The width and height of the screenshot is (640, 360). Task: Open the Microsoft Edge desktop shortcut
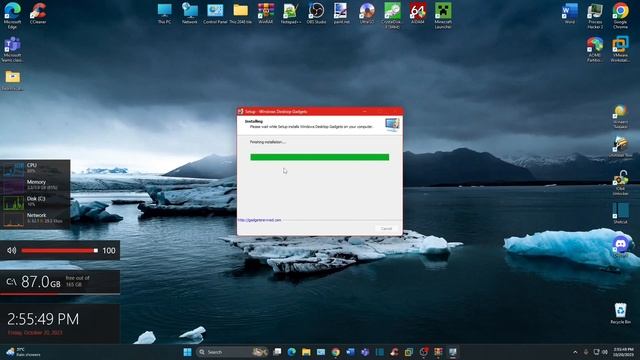[12, 16]
